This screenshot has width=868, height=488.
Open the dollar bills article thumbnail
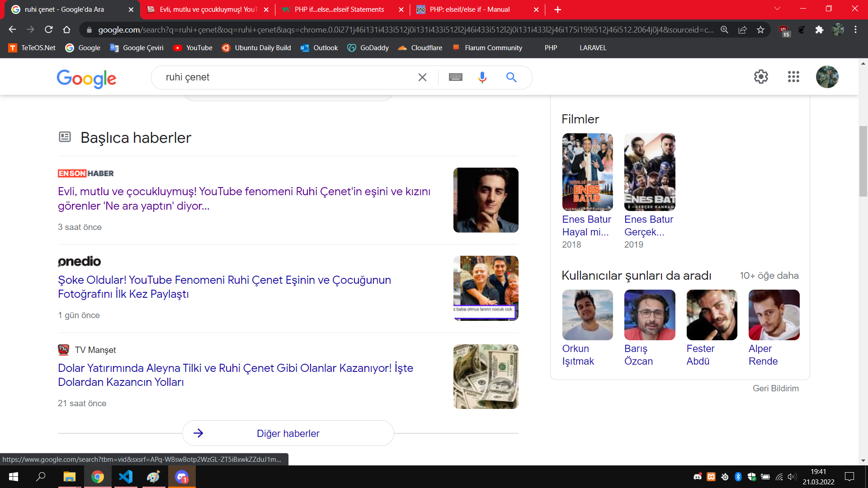click(486, 377)
